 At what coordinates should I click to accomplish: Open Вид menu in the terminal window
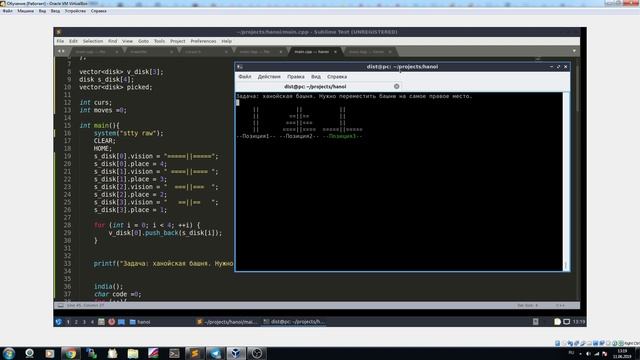click(316, 77)
